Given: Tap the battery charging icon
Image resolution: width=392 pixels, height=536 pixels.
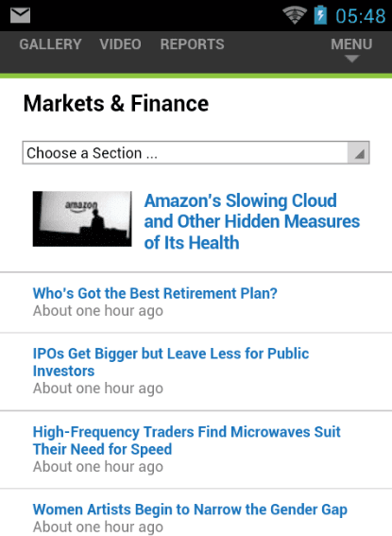Looking at the screenshot, I should pos(320,15).
